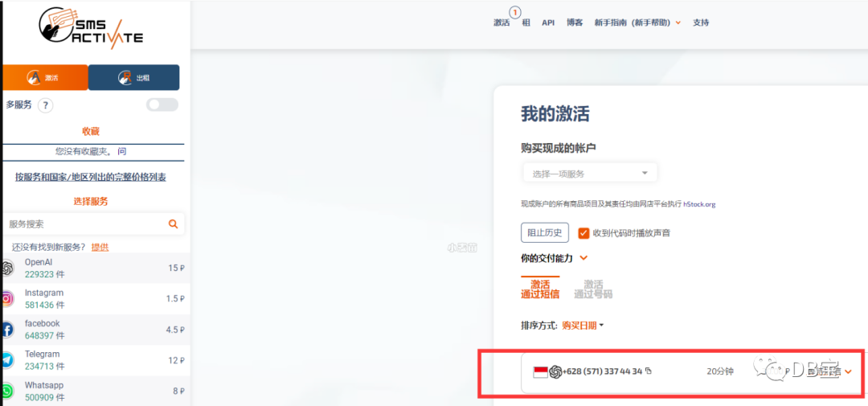Click the number +628 (571) 337 44 34
Screen dimensions: 868x406
point(602,371)
